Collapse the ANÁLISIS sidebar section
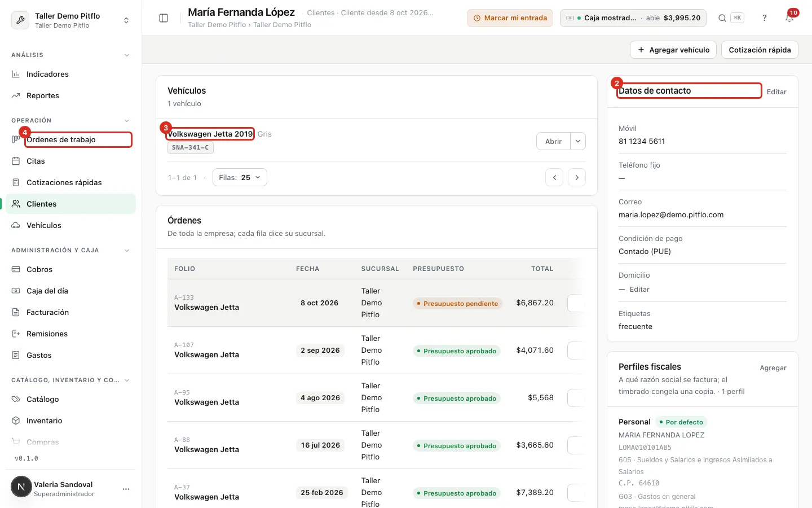 [x=127, y=55]
